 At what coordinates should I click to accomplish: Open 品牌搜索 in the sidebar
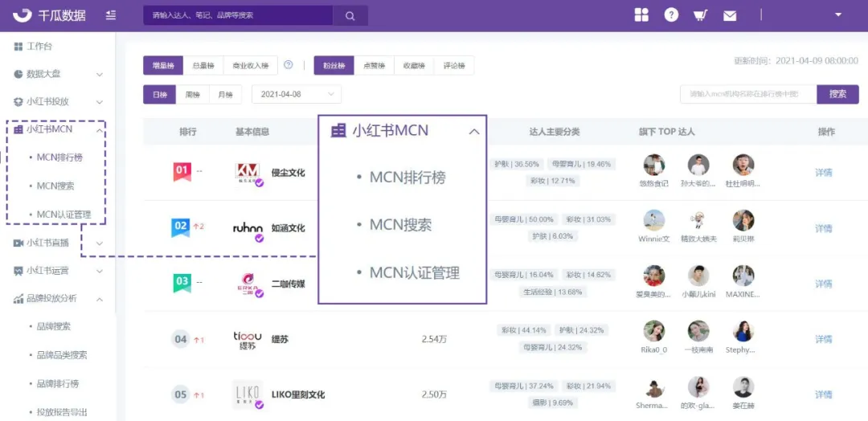[x=54, y=326]
